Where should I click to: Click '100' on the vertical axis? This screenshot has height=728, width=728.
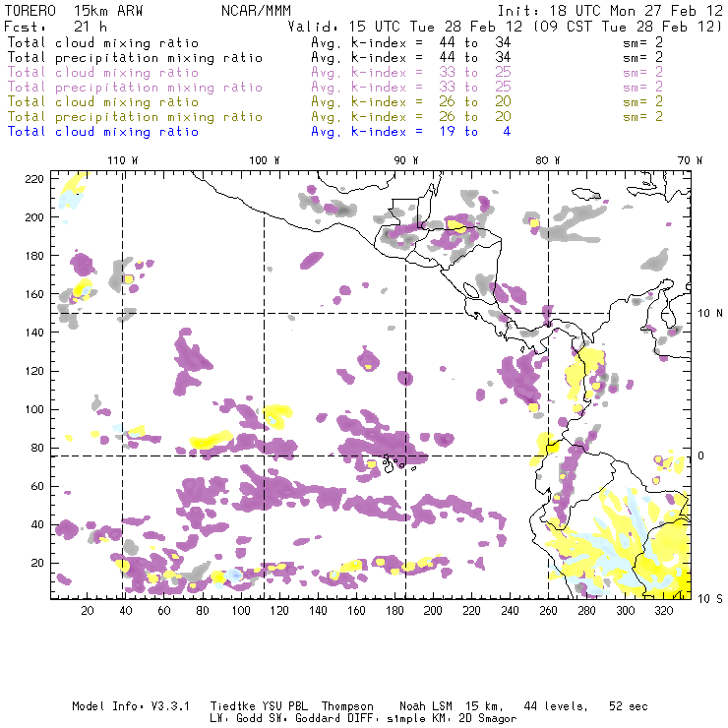click(x=34, y=409)
